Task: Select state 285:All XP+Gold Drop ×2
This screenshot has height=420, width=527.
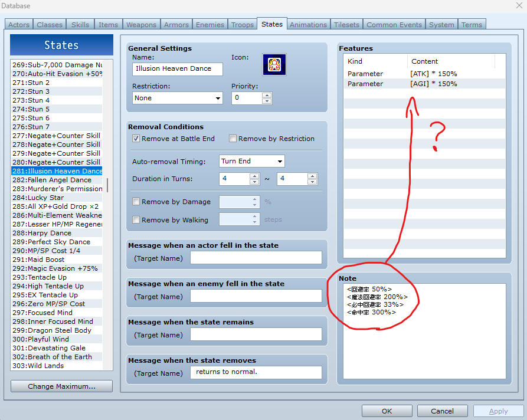Action: coord(57,206)
